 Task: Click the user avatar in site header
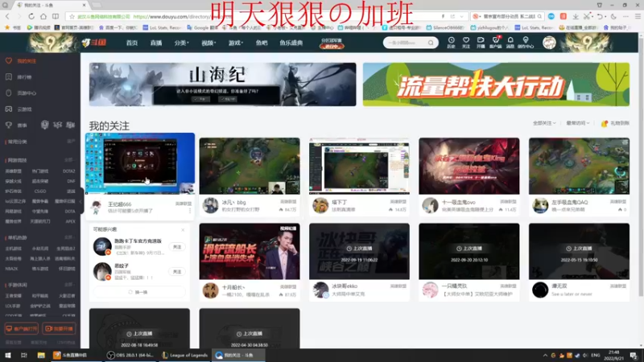click(549, 43)
